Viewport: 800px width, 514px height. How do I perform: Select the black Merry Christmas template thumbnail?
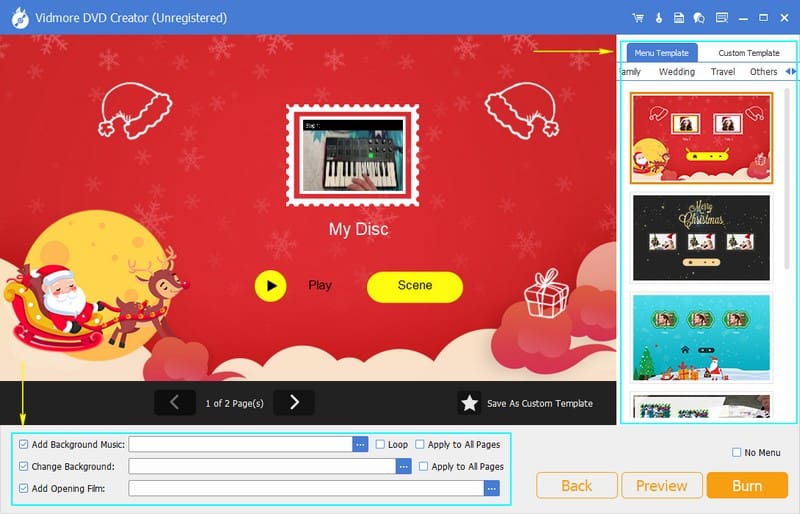pos(701,235)
